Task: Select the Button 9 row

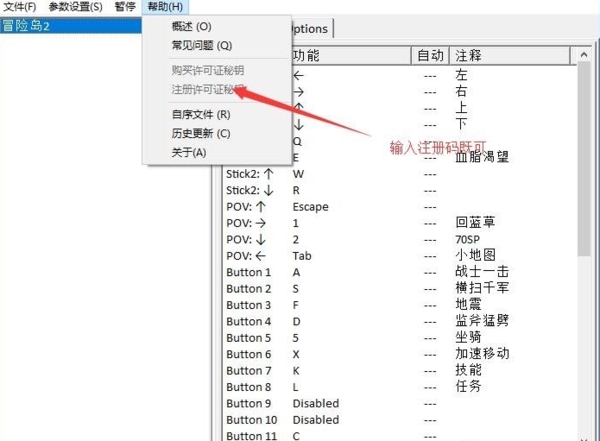Action: pyautogui.click(x=400, y=403)
